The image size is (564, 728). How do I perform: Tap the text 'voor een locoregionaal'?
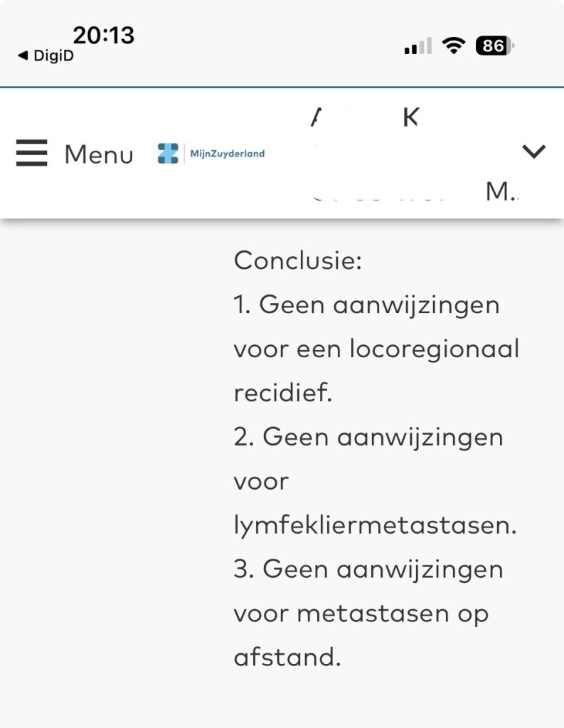tap(376, 349)
